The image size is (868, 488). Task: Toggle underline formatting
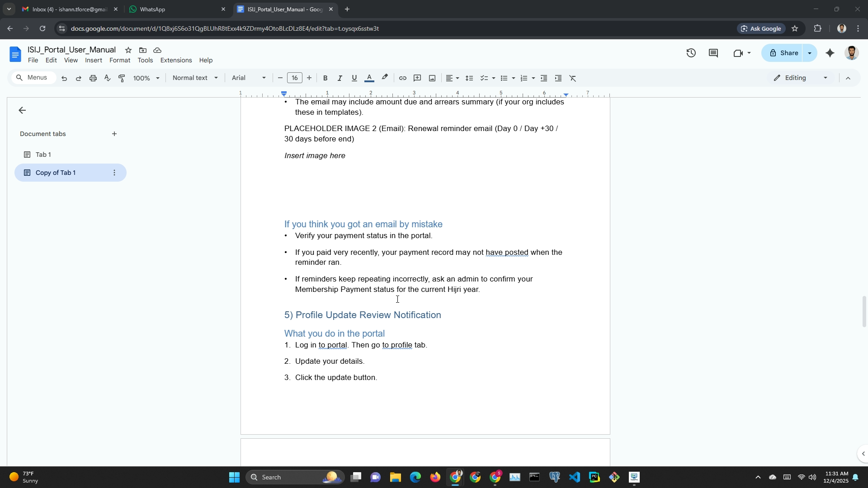point(354,78)
